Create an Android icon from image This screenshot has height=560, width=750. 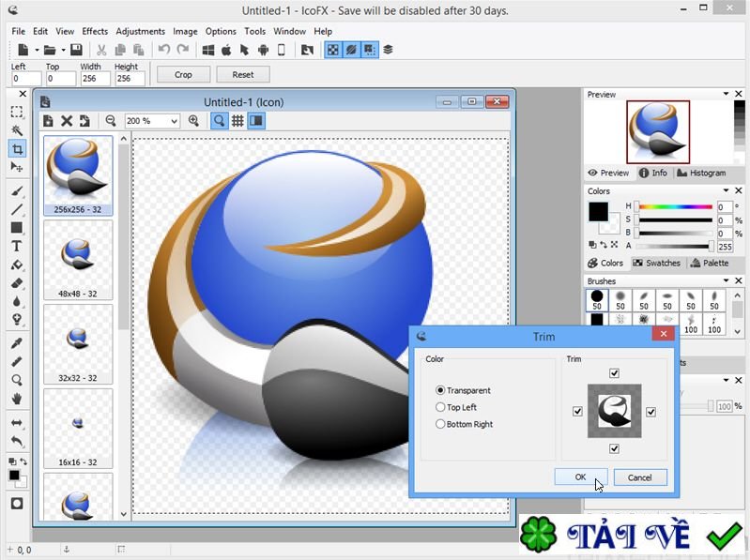263,50
